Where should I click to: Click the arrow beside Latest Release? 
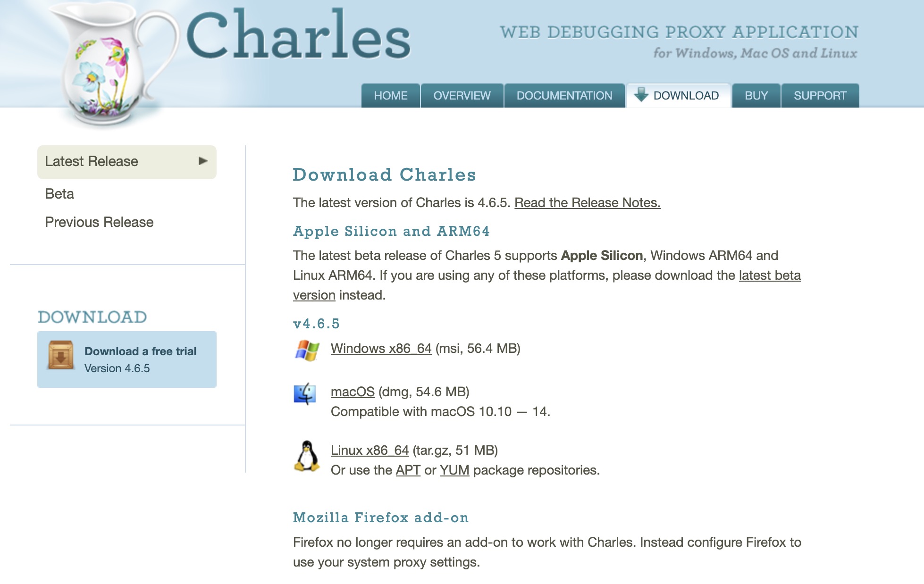(203, 161)
